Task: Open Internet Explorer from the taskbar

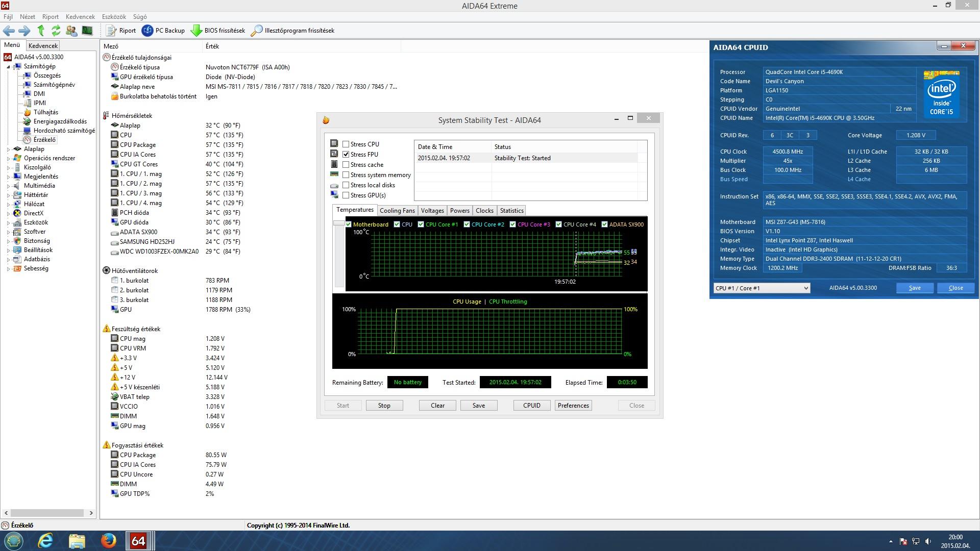Action: click(x=45, y=541)
